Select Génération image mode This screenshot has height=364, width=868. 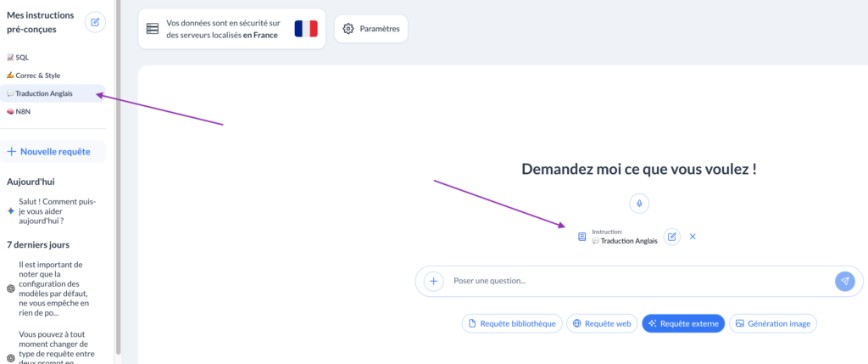click(x=772, y=323)
